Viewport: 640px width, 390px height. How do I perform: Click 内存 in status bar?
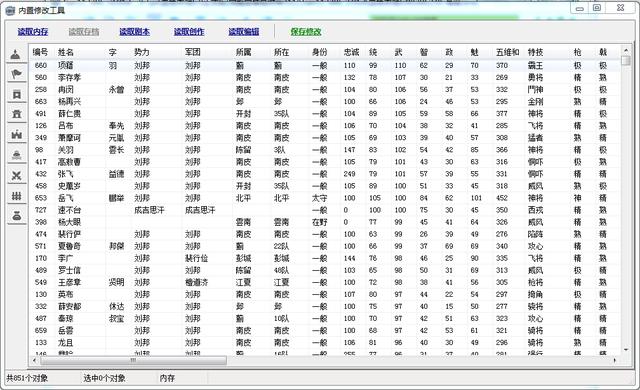pos(167,378)
